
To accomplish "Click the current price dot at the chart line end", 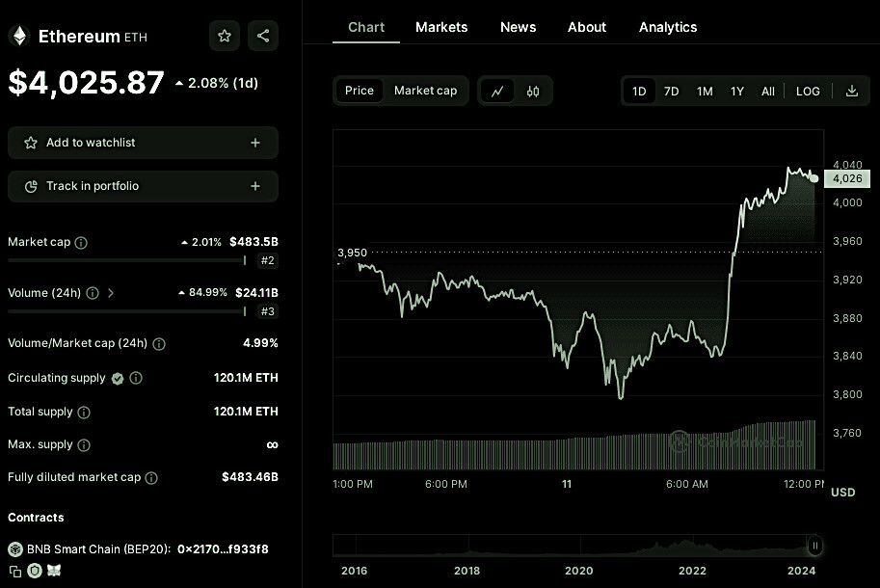I will [813, 179].
